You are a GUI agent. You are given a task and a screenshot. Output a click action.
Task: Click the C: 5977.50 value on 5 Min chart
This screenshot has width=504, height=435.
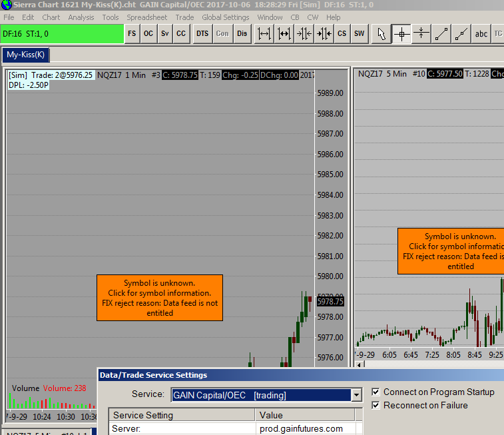tap(445, 74)
